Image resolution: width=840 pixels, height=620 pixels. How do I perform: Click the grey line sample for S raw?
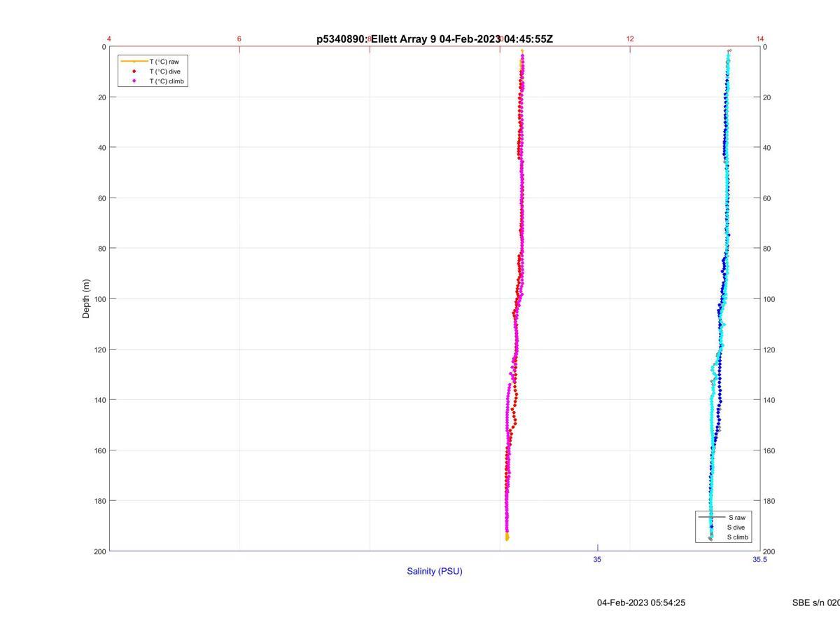point(710,517)
